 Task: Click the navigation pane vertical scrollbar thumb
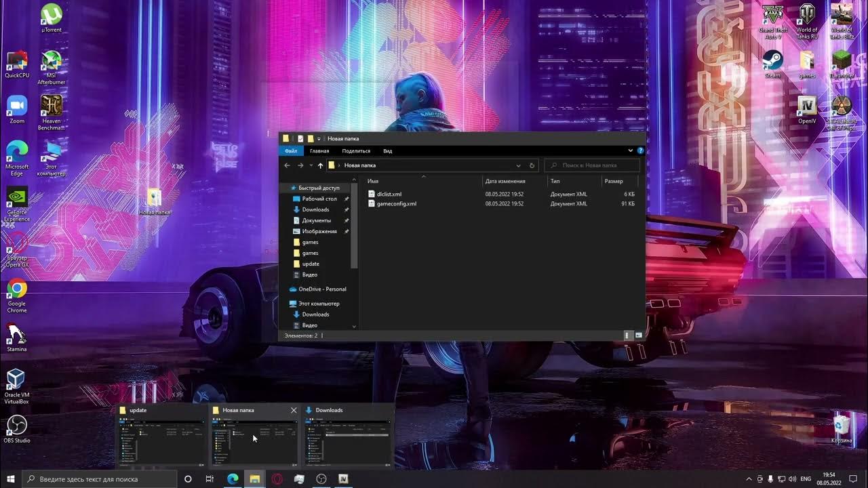point(354,227)
